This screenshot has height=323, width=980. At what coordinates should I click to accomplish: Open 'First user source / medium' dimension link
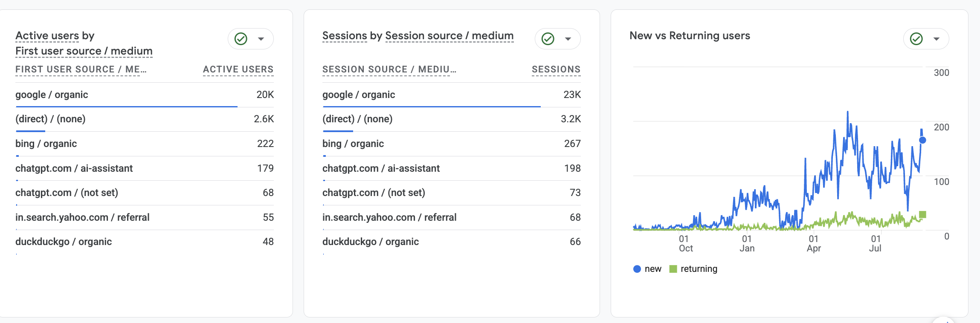(x=84, y=51)
